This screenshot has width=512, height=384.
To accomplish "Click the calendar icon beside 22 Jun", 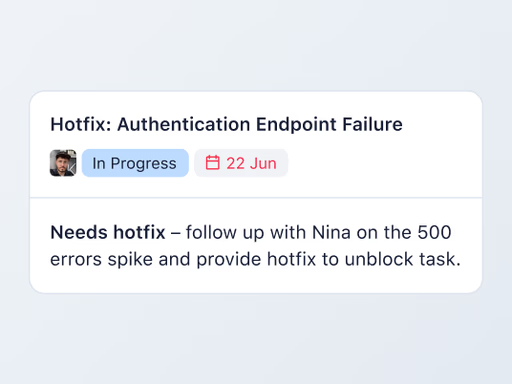I will click(x=212, y=163).
